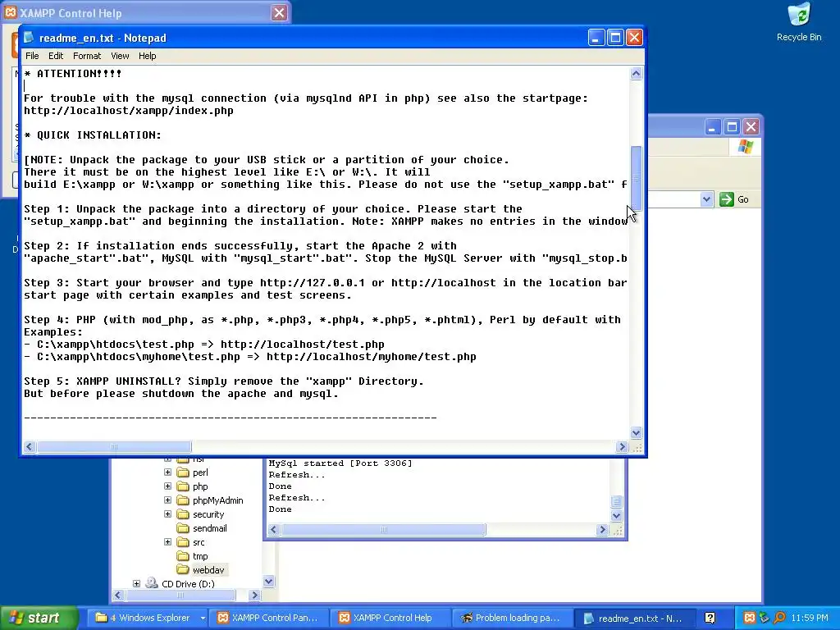This screenshot has height=630, width=840.
Task: Minimize the Explorer window behind Notepad
Action: [x=712, y=127]
